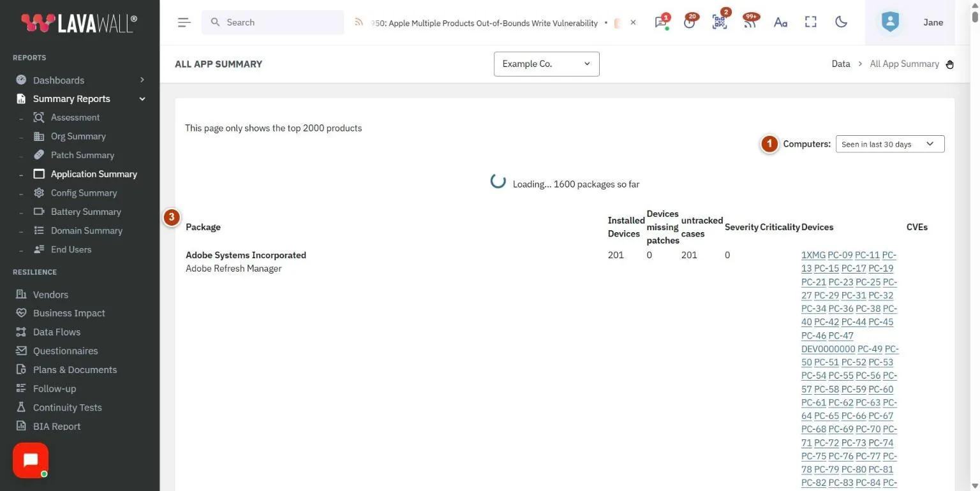Toggle dark mode moon icon
980x491 pixels.
842,22
